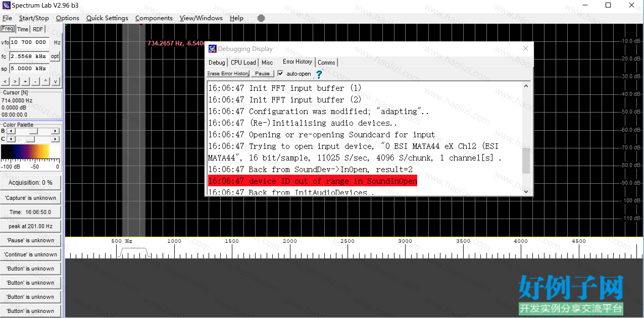This screenshot has width=644, height=318.
Task: Click right arrow of brightness B slider
Action: tap(55, 131)
